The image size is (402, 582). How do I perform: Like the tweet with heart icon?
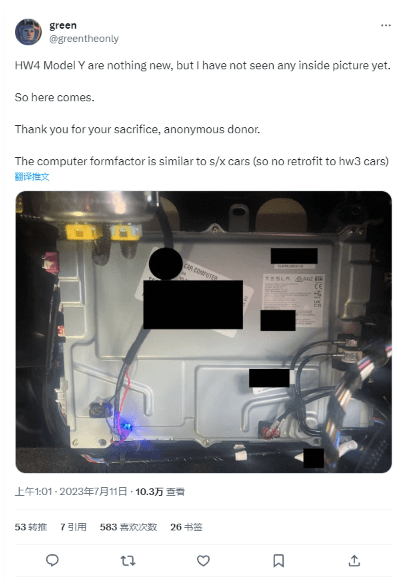click(x=203, y=560)
